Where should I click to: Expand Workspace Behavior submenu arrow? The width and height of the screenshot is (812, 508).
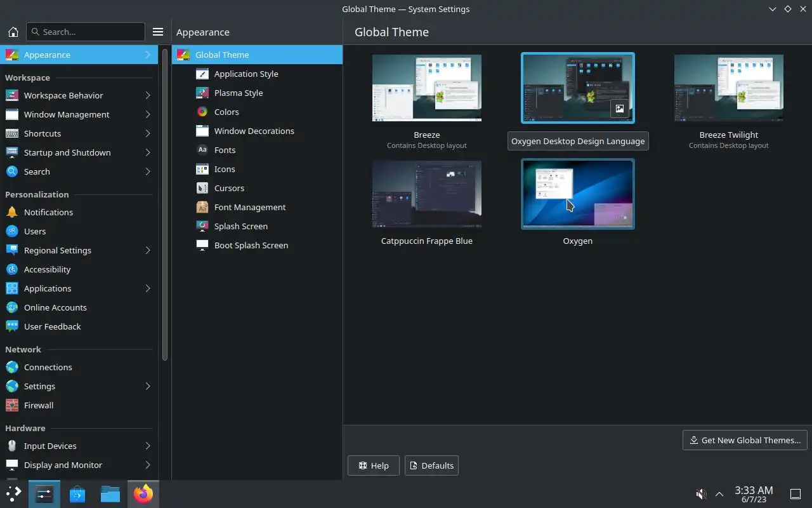click(x=147, y=95)
